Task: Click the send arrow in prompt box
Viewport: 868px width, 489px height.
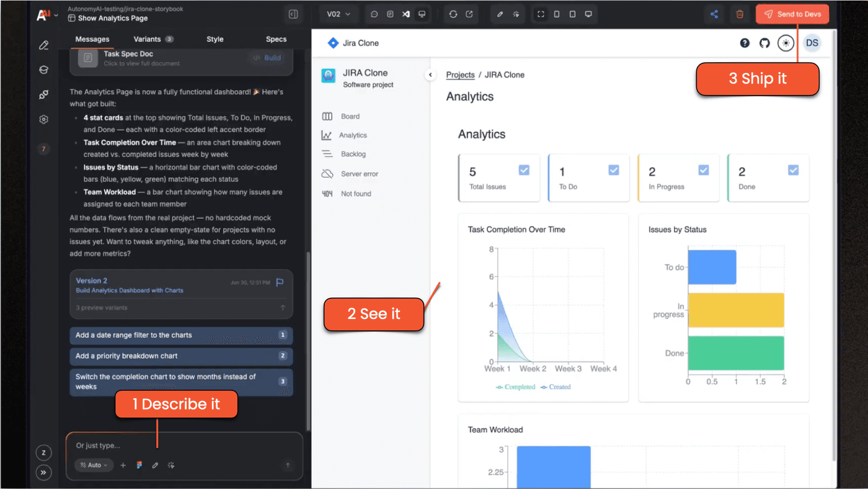Action: [288, 465]
